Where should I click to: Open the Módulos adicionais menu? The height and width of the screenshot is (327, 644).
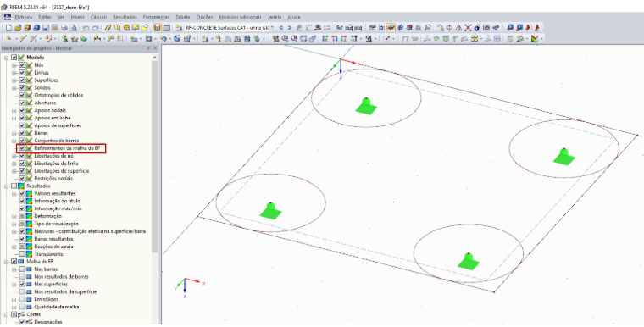coord(241,17)
